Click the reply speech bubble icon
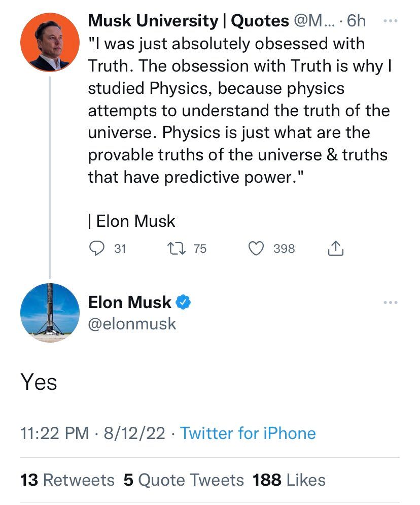This screenshot has width=420, height=505. point(96,248)
